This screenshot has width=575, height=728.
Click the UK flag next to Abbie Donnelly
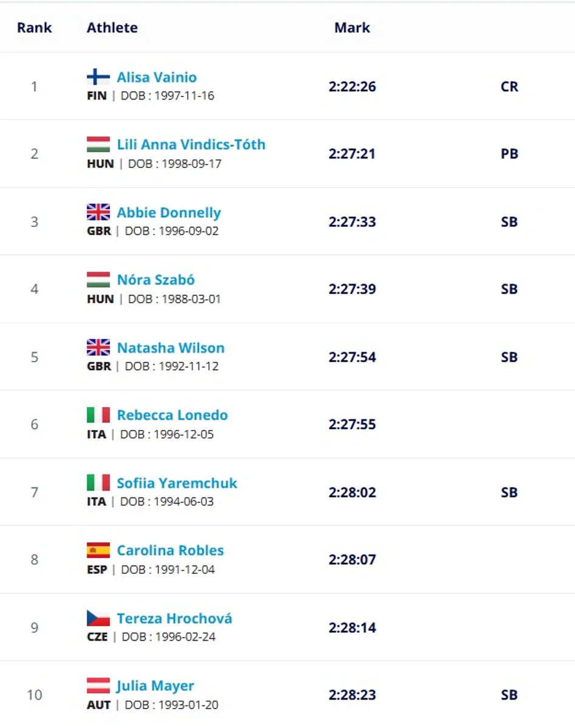[x=98, y=212]
